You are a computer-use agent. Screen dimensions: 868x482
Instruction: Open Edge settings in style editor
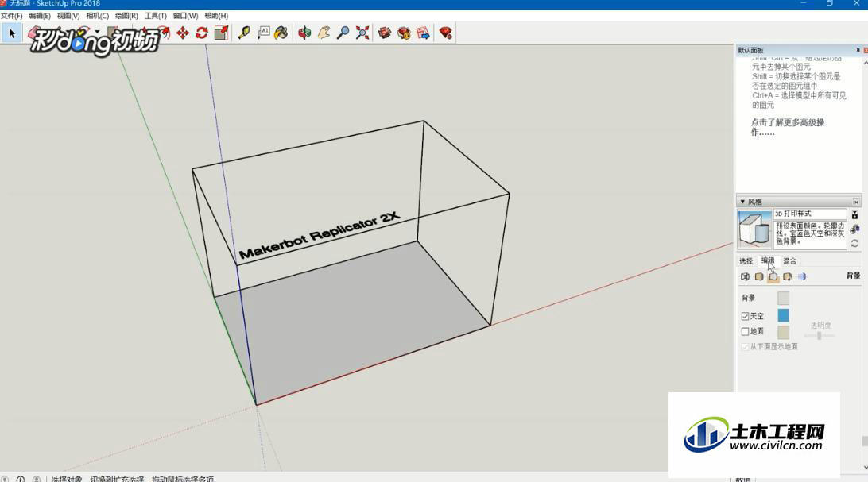click(x=745, y=276)
